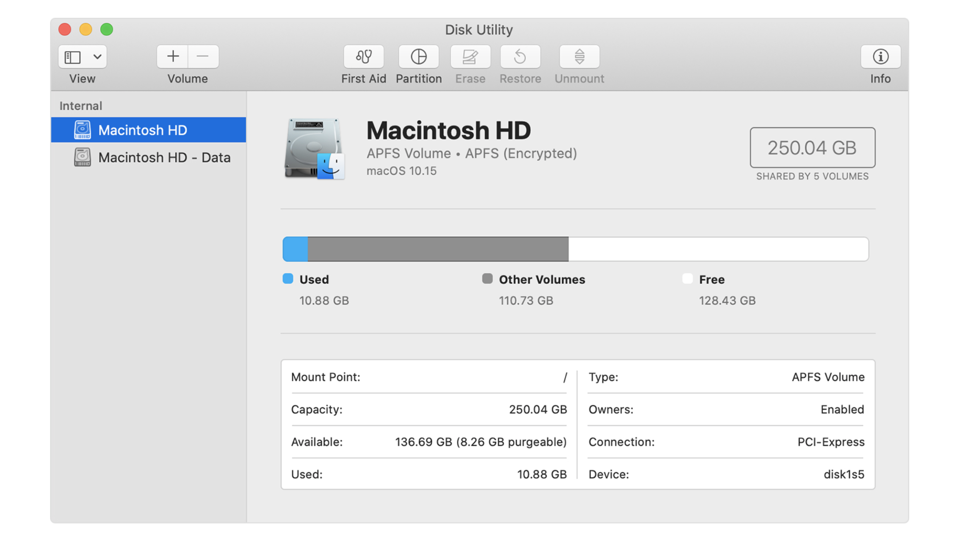Image resolution: width=980 pixels, height=550 pixels.
Task: Select Macintosh HD in sidebar
Action: 142,130
